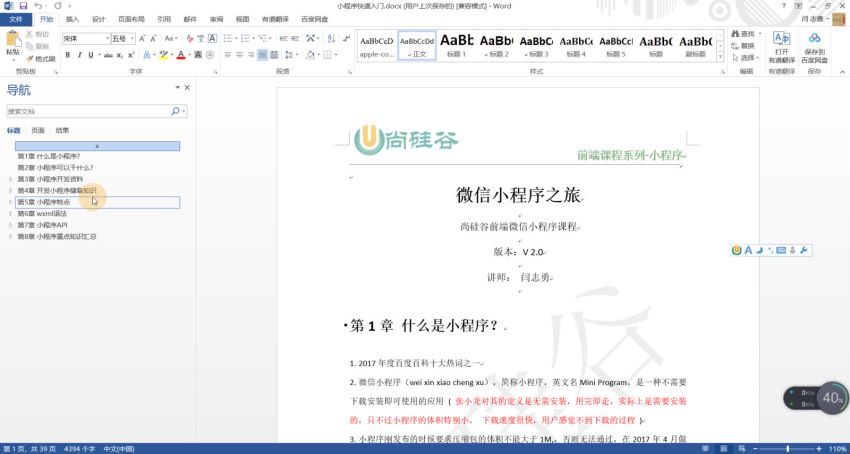Toggle bold formatting
850x454 pixels.
click(68, 55)
